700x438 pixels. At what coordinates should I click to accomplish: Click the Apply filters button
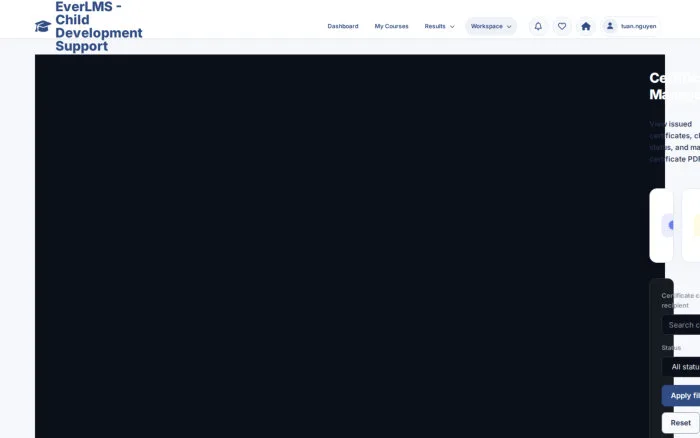pos(681,396)
